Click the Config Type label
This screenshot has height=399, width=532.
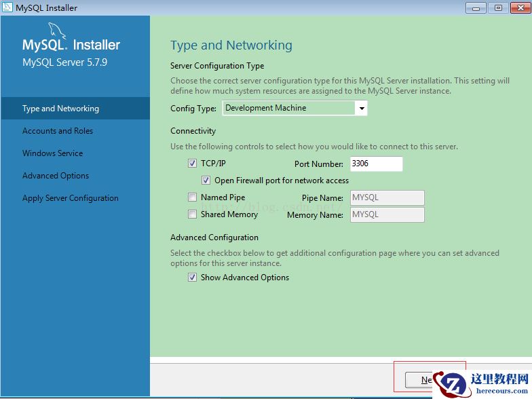193,109
